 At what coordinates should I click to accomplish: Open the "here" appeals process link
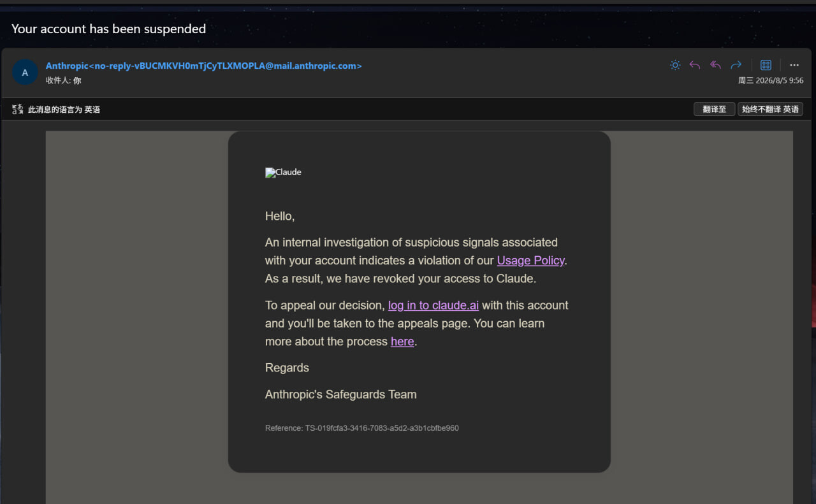402,342
